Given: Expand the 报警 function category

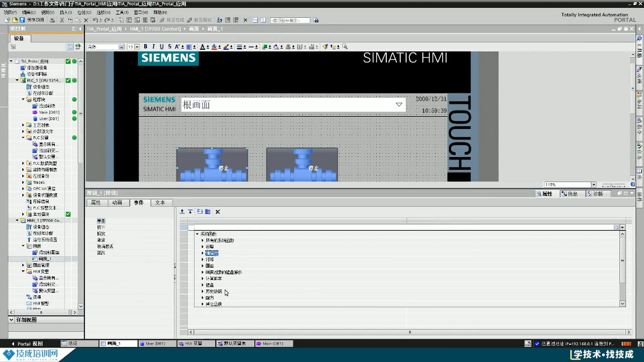Looking at the screenshot, I should pyautogui.click(x=202, y=247).
